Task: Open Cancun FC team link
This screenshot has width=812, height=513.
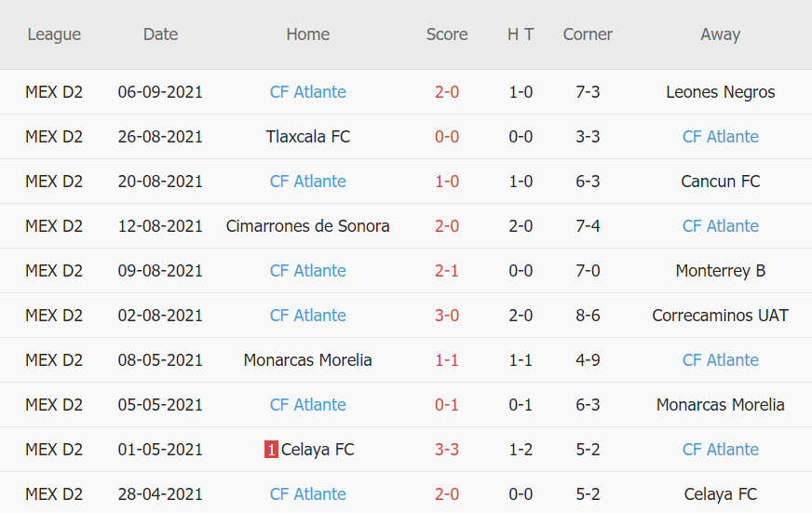Action: 720,182
